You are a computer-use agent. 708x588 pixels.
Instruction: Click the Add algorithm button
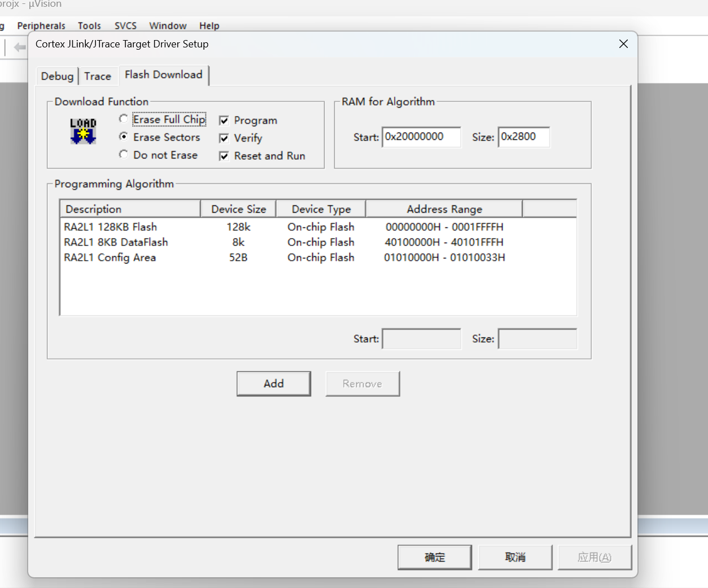click(x=274, y=384)
